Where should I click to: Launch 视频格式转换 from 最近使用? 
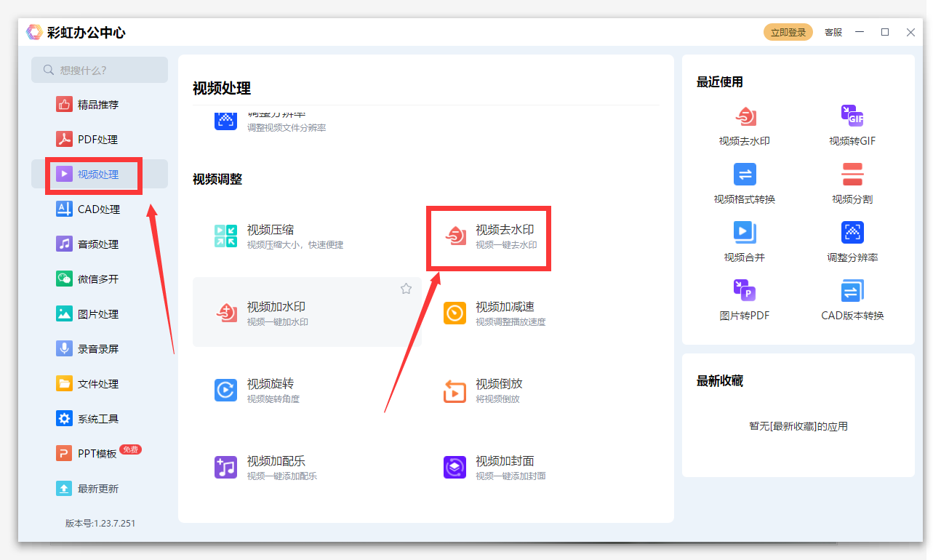pyautogui.click(x=744, y=183)
